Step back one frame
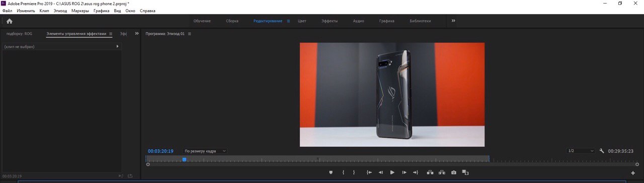644x183 pixels. [x=380, y=172]
